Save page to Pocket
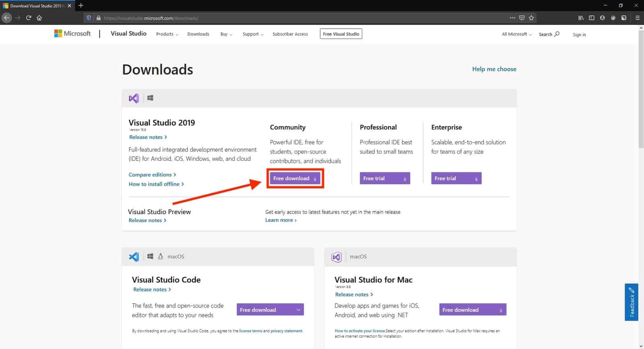Image resolution: width=644 pixels, height=349 pixels. pyautogui.click(x=522, y=18)
